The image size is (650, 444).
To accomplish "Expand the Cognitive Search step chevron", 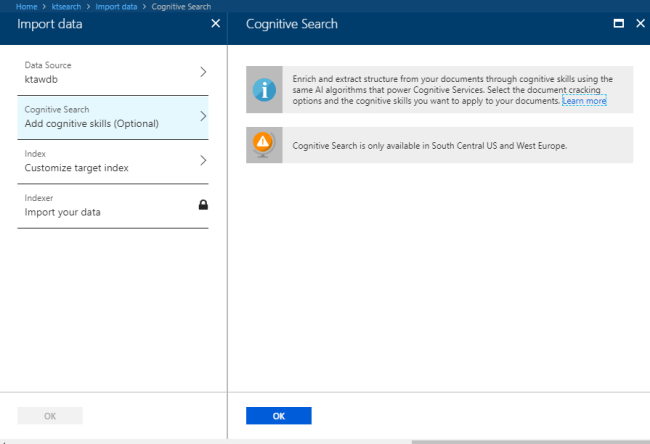I will tap(203, 116).
